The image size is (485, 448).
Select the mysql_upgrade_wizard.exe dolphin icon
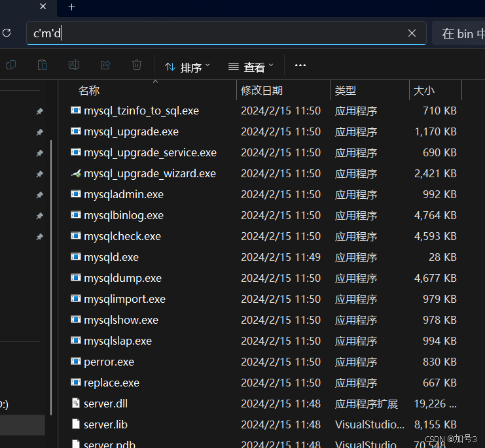[76, 173]
